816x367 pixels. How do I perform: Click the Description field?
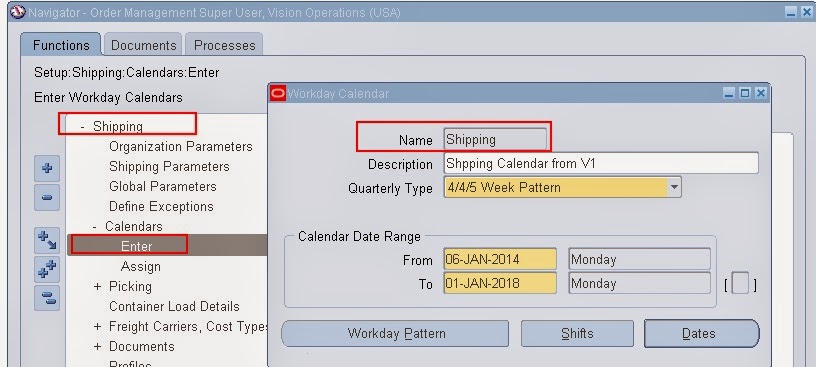601,163
